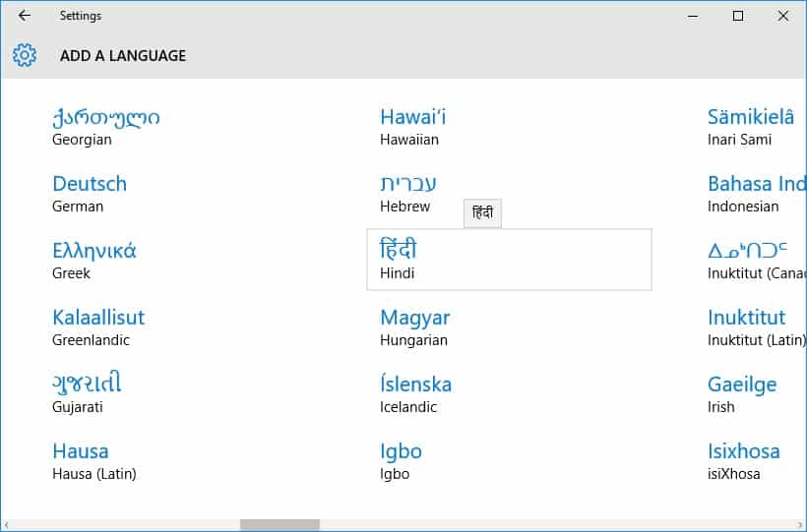Viewport: 807px width, 532px height.
Task: Select Íslenska Icelandic language
Action: coord(416,394)
